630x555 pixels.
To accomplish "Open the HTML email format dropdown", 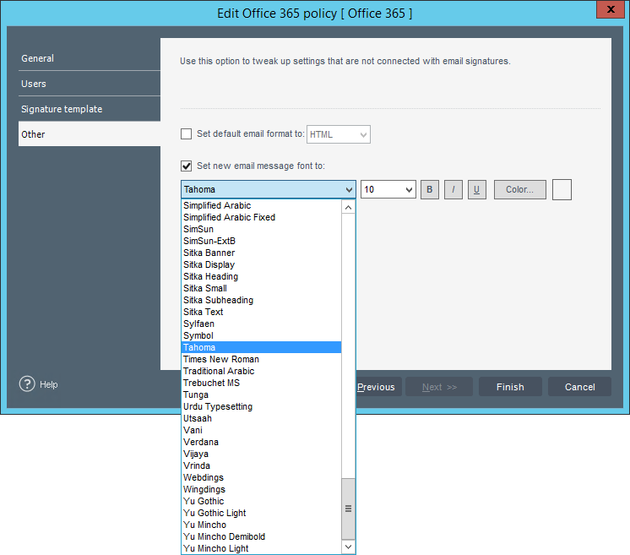I will pyautogui.click(x=338, y=134).
